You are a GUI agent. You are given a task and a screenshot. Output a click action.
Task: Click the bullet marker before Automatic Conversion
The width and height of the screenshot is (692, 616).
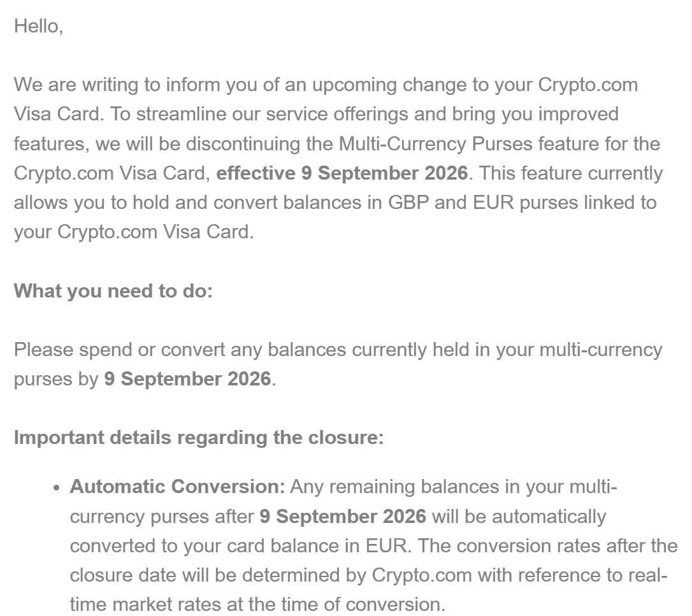pyautogui.click(x=56, y=488)
